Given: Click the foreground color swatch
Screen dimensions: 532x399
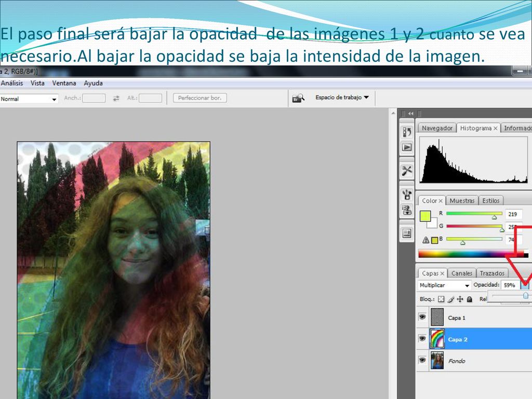Looking at the screenshot, I should tap(425, 216).
